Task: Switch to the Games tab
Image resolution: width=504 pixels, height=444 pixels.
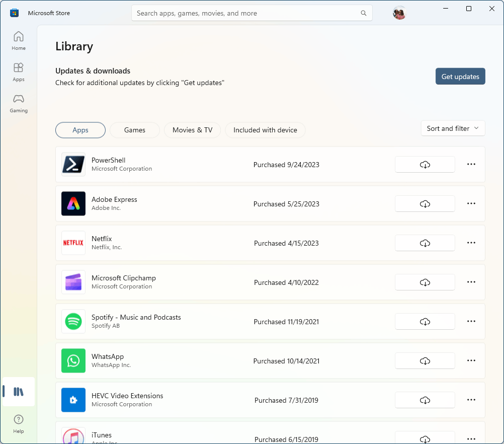Action: [135, 130]
